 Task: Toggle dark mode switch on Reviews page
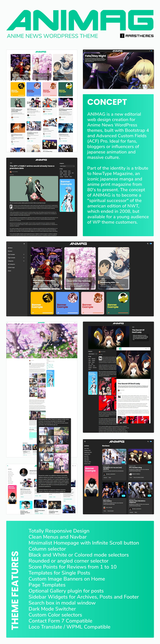point(151,441)
